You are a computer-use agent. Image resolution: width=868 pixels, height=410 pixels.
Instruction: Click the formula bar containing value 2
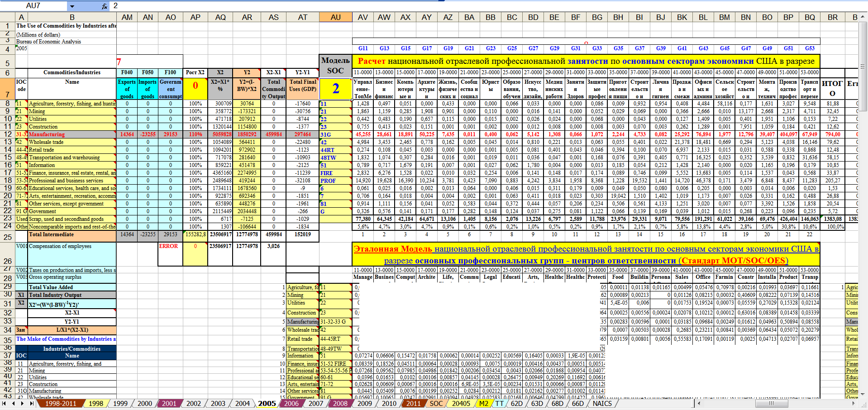click(272, 6)
